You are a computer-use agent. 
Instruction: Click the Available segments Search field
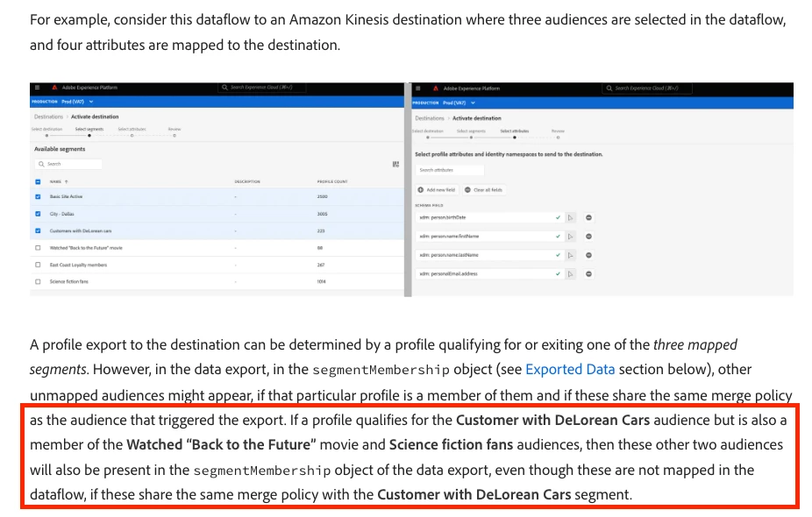click(68, 164)
